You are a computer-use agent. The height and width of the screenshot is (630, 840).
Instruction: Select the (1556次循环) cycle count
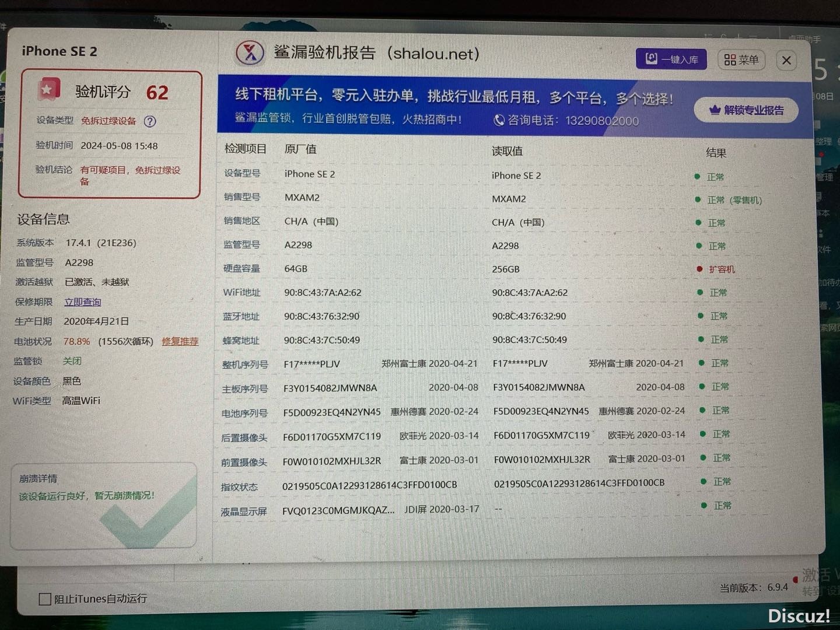point(125,341)
